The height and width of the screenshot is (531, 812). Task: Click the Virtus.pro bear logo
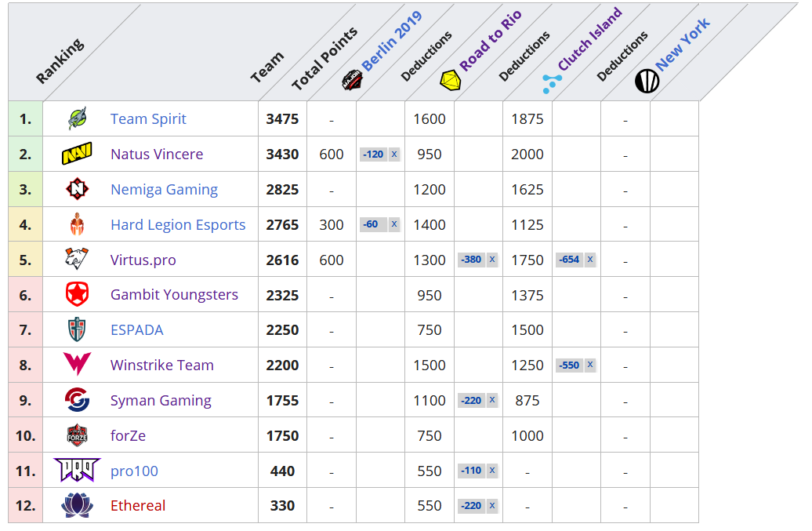(x=77, y=259)
